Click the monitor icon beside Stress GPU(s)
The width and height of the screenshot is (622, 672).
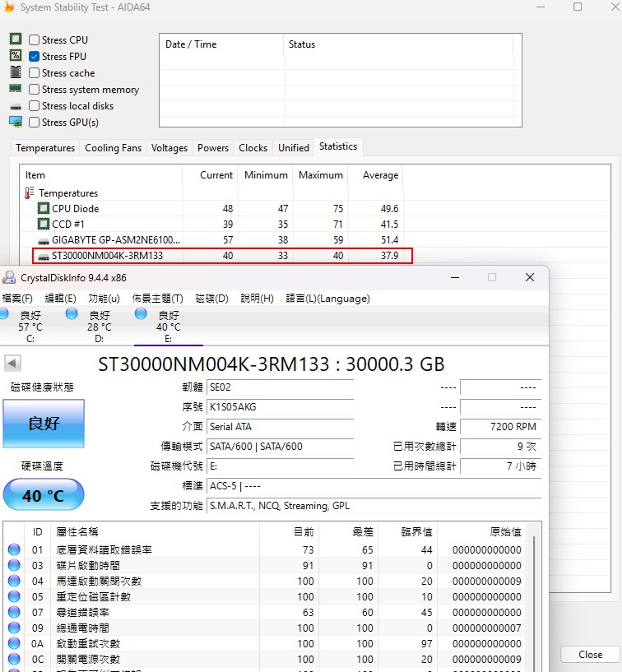click(16, 122)
